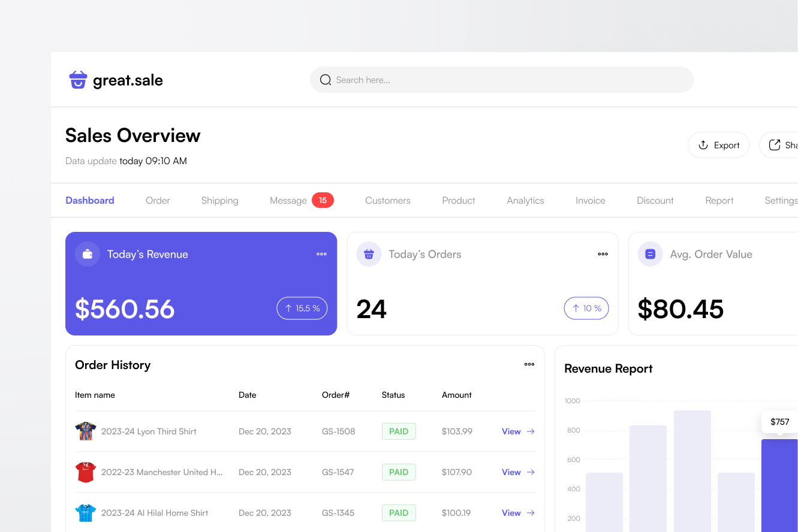Open the Message tab with 15 notifications
798x532 pixels.
click(288, 200)
